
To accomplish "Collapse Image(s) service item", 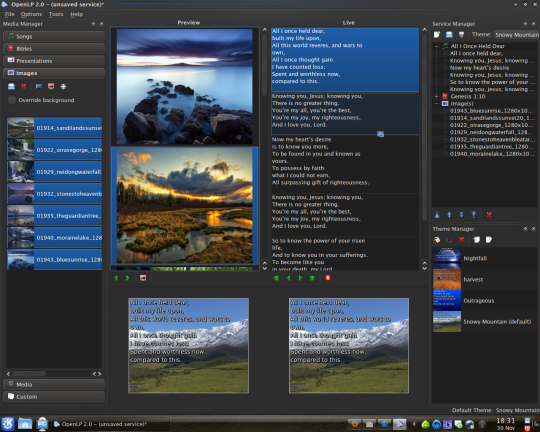I will [x=437, y=104].
